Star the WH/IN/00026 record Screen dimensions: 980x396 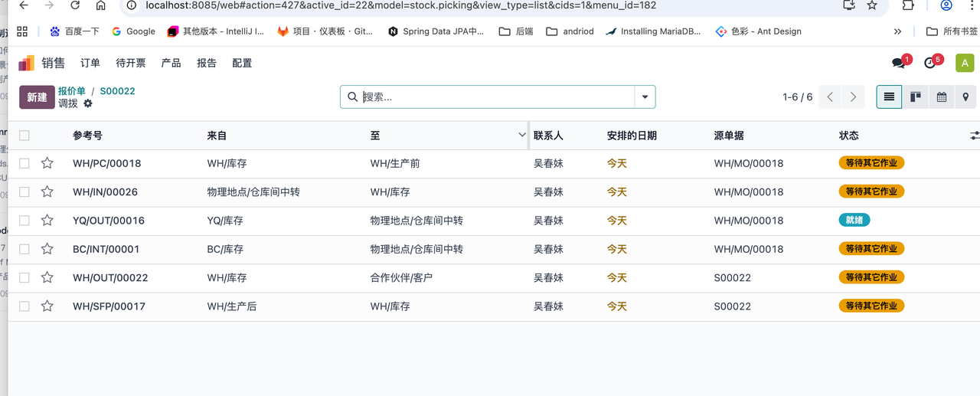tap(47, 191)
